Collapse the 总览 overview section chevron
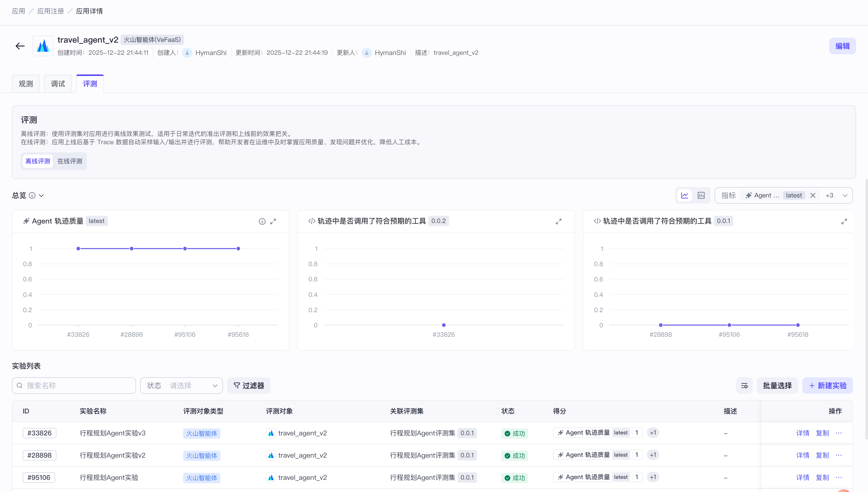This screenshot has width=868, height=492. pyautogui.click(x=41, y=195)
